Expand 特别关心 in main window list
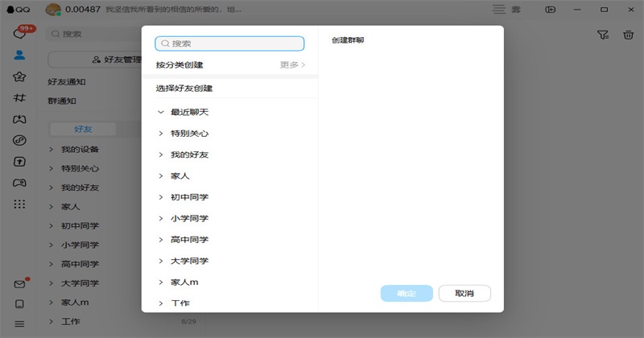Viewport: 644px width, 338px height. click(52, 168)
